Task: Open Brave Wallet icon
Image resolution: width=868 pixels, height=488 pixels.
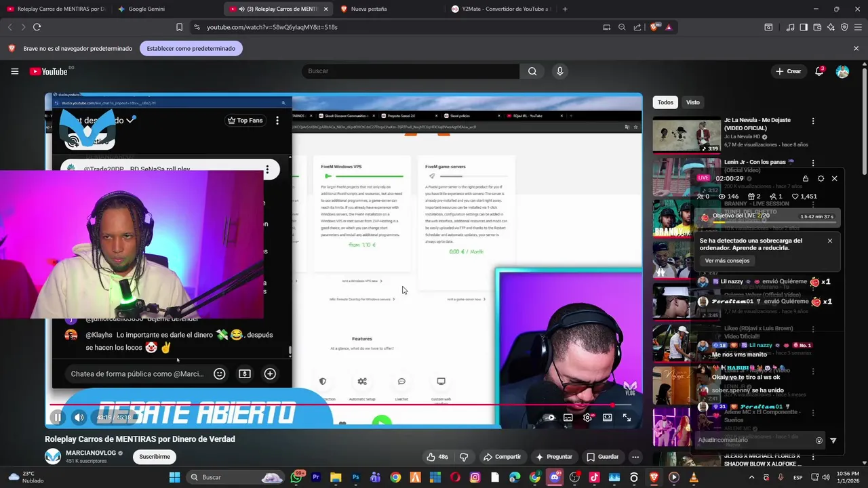Action: coord(817,27)
